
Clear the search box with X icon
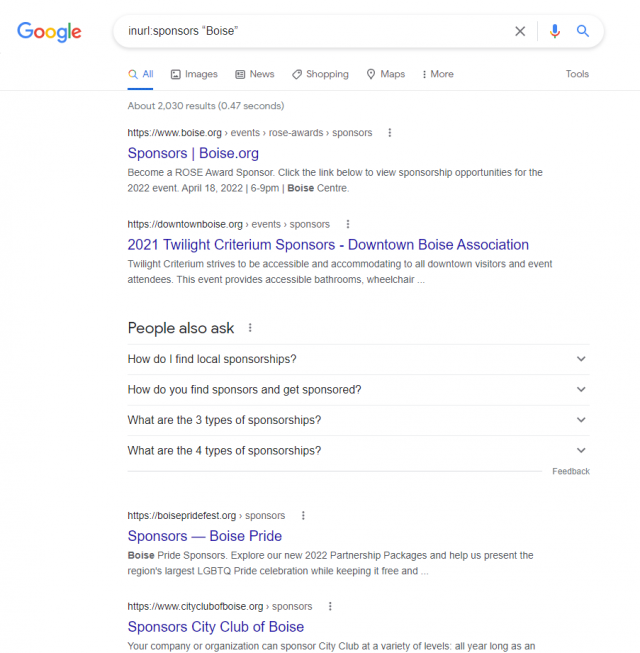click(520, 31)
